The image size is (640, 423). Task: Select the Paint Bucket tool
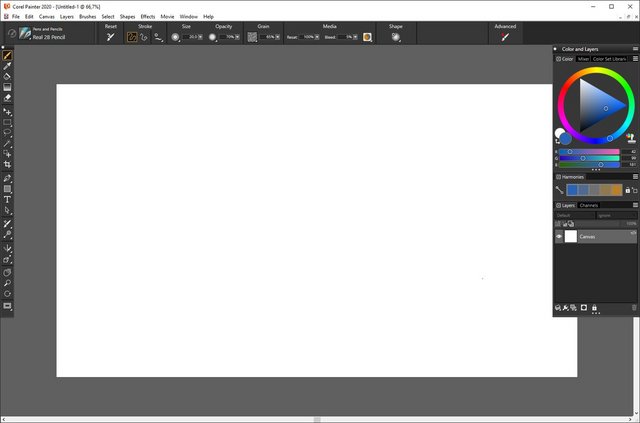pyautogui.click(x=7, y=77)
